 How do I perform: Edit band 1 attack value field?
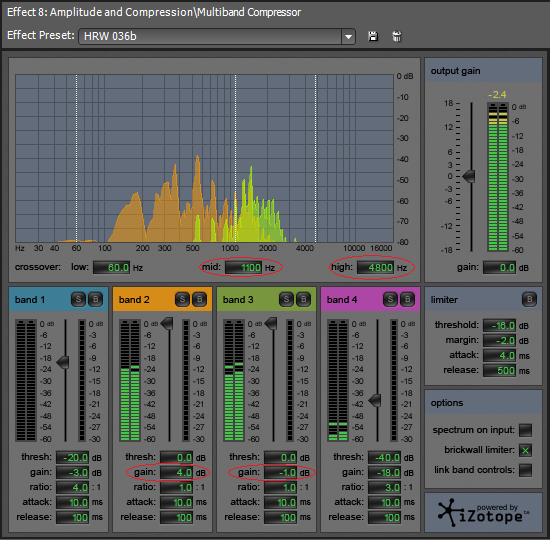[x=72, y=502]
